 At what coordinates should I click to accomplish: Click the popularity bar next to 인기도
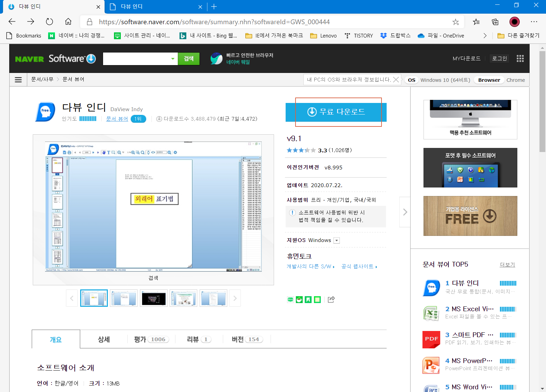88,119
